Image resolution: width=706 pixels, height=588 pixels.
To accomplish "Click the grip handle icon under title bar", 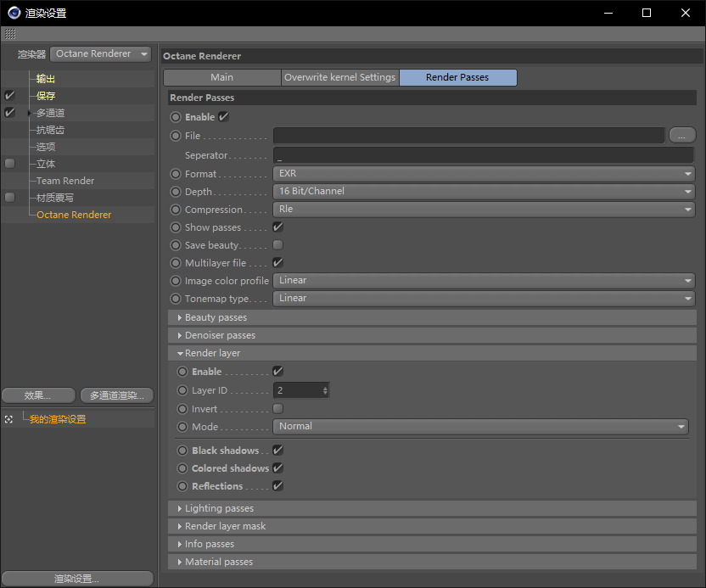I will tap(10, 34).
